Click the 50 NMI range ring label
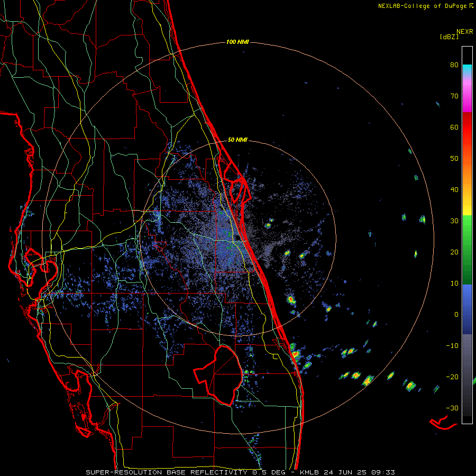 click(x=237, y=140)
